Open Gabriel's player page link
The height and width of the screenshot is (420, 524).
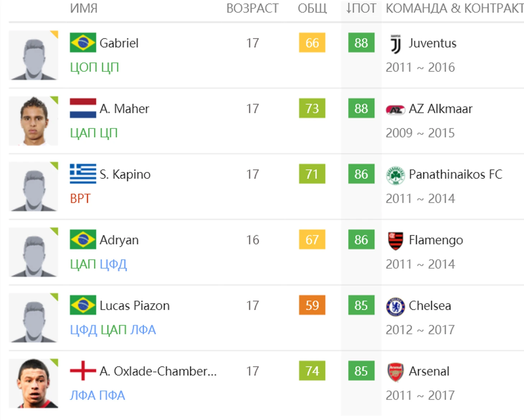119,43
